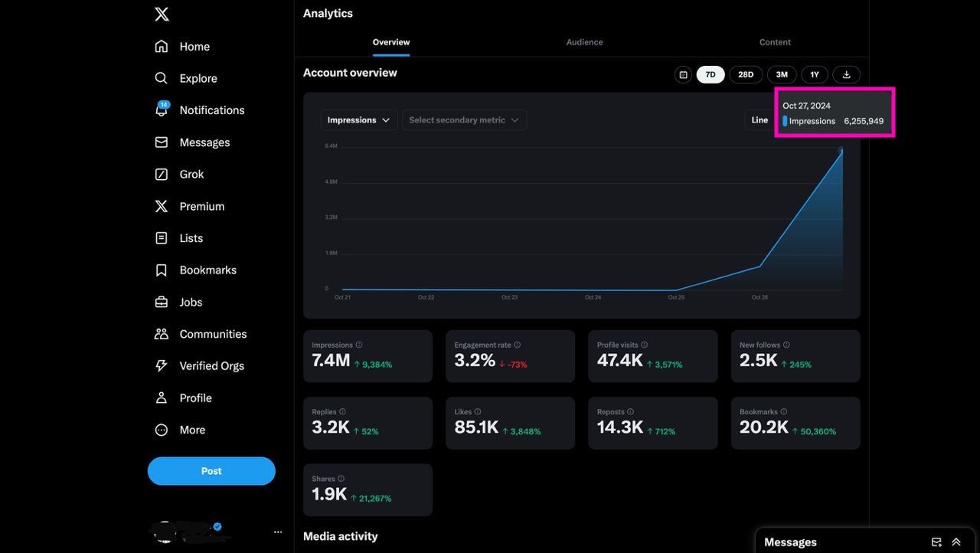Switch to the Audience tab
980x553 pixels.
(584, 42)
